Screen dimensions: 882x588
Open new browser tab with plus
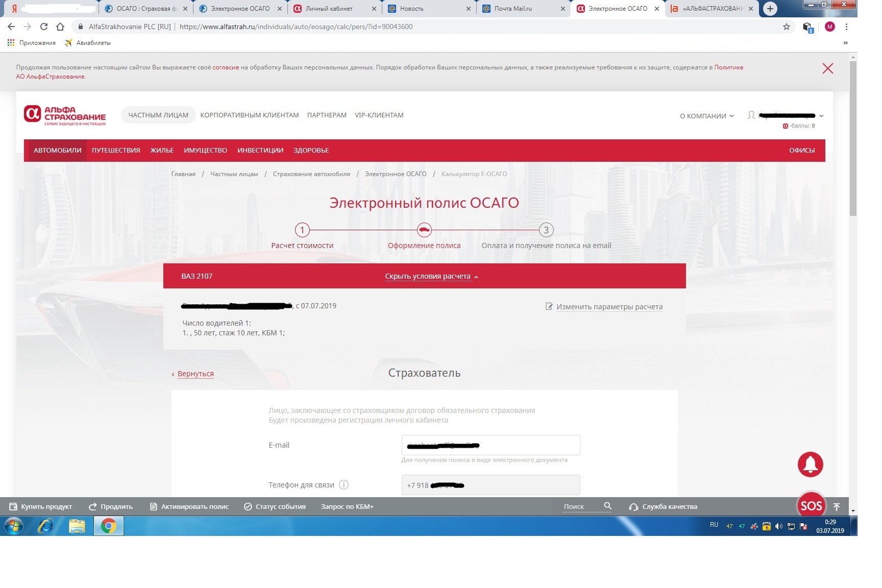point(770,9)
